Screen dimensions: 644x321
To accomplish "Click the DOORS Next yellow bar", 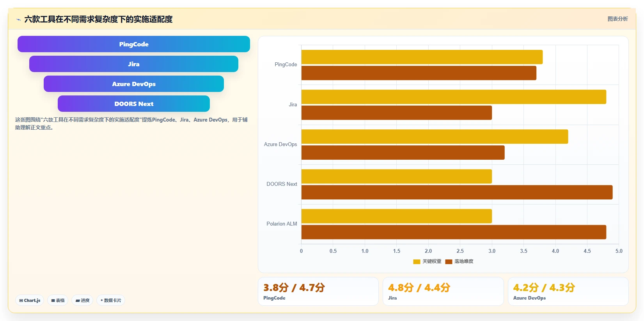I will (397, 176).
